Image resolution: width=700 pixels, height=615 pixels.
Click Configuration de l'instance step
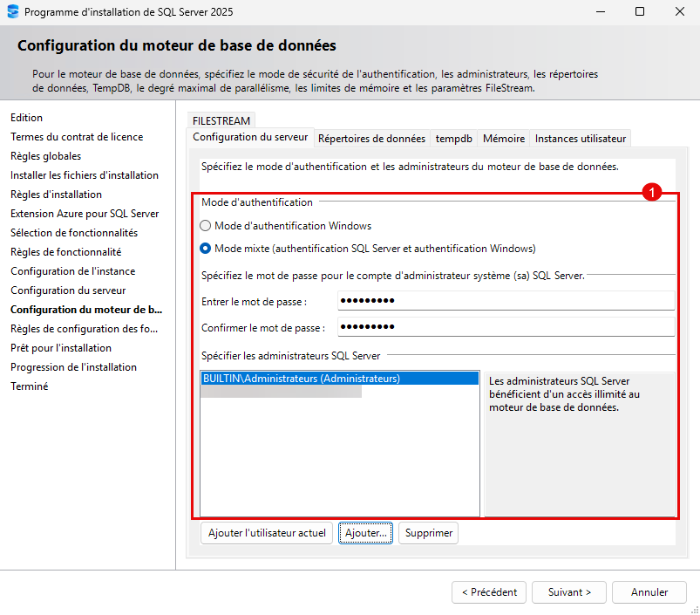tap(72, 271)
